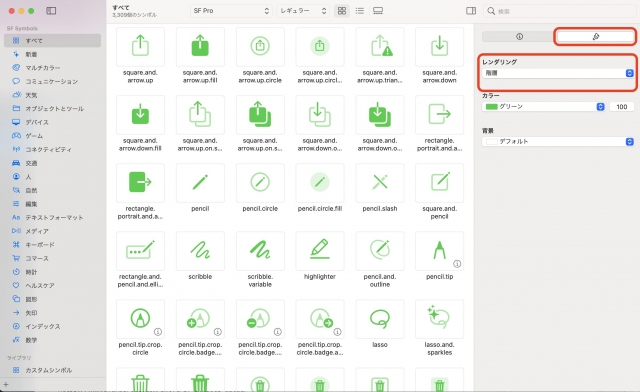
Task: Toggle the sidebar visibility button
Action: pyautogui.click(x=51, y=11)
